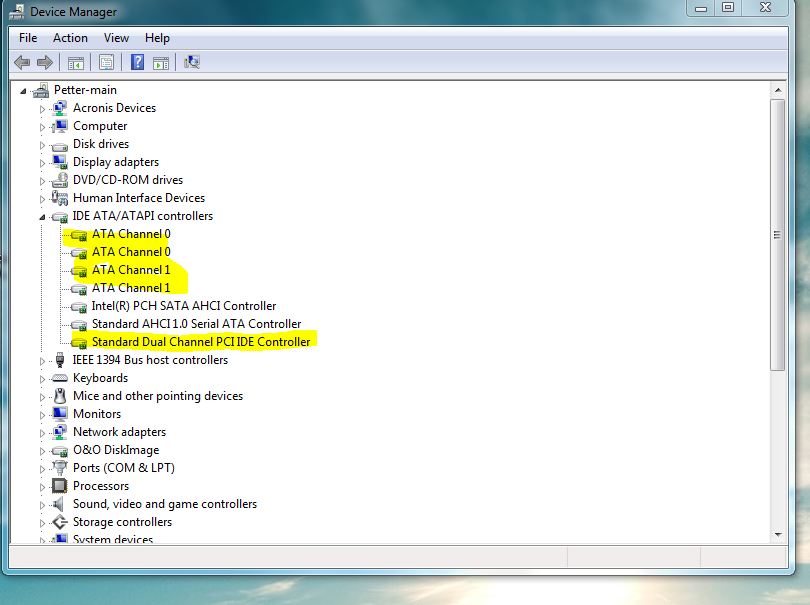Open the Action menu
Viewport: 810px width, 605px height.
(x=70, y=38)
